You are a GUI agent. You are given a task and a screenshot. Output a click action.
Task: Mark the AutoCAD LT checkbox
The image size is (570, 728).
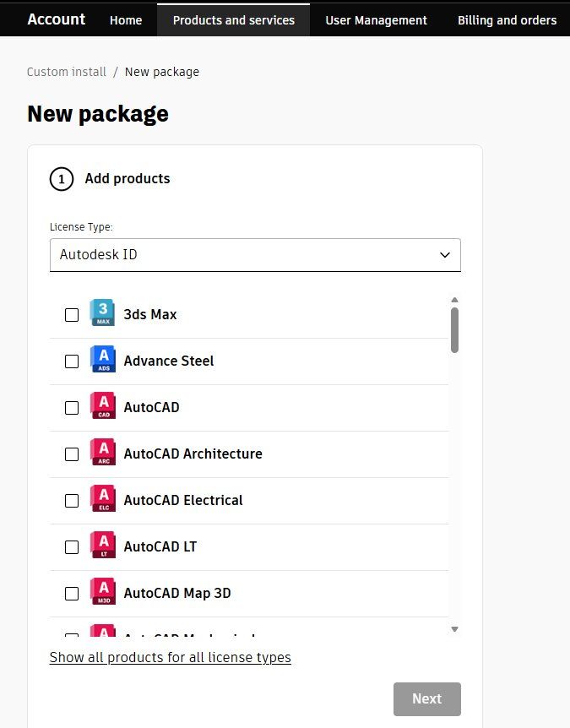point(72,547)
